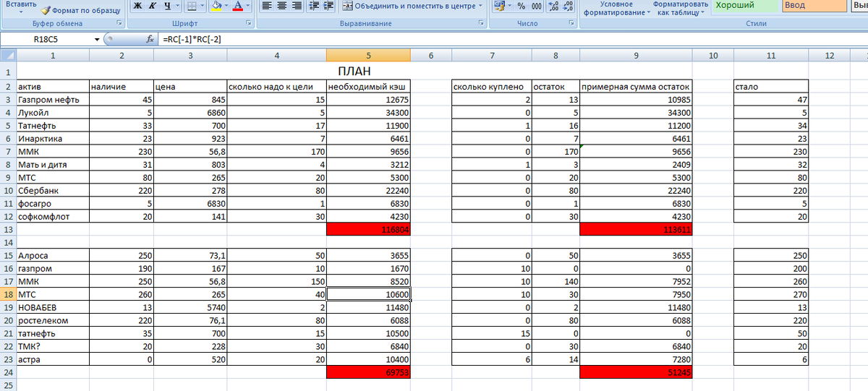Apply the Хороший cell style
The width and height of the screenshot is (868, 391).
click(746, 6)
